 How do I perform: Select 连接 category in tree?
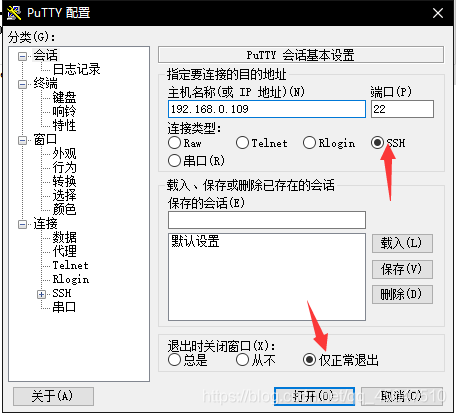click(x=45, y=223)
